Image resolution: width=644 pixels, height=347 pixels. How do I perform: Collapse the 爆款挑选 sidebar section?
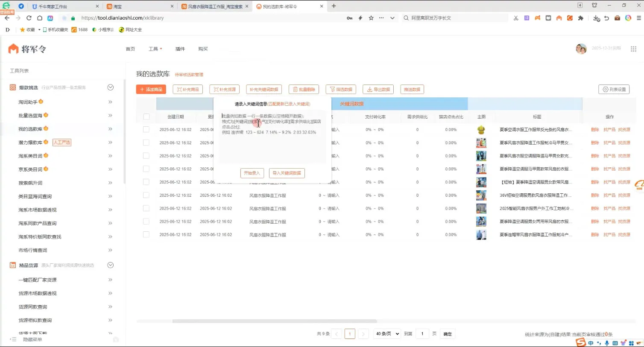tap(110, 87)
